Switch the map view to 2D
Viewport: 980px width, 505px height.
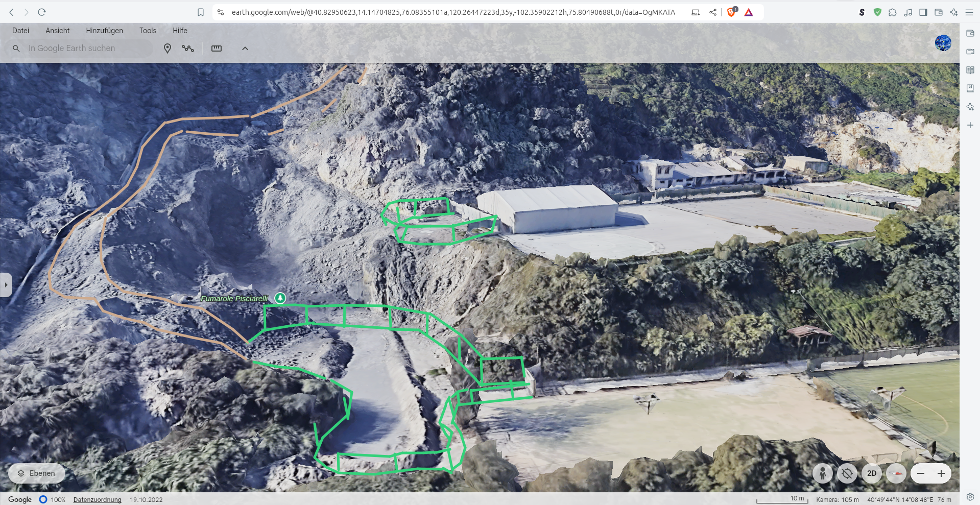[872, 473]
